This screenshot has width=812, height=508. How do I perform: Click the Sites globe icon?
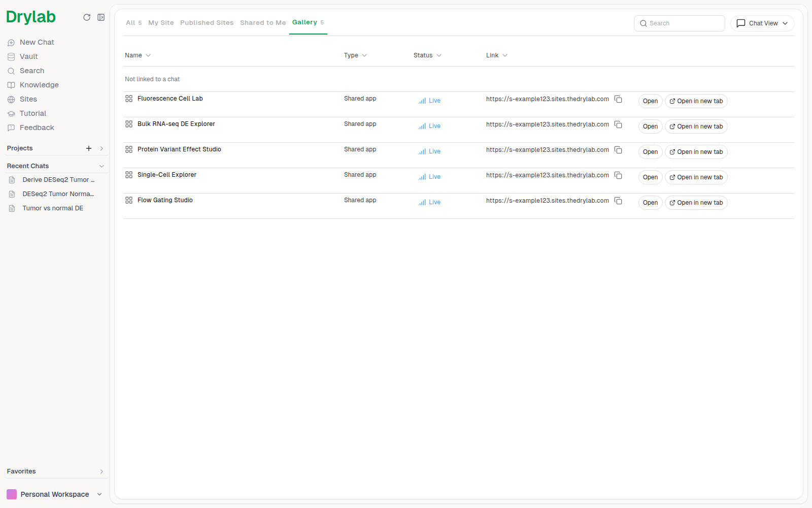point(11,100)
